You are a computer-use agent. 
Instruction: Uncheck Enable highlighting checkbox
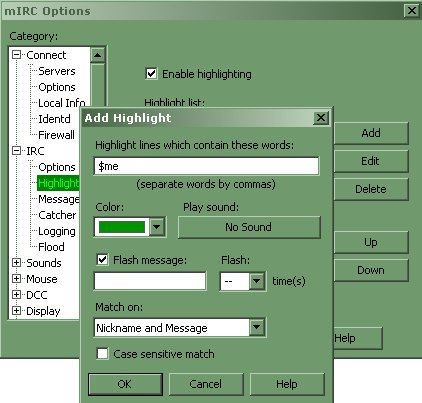151,73
